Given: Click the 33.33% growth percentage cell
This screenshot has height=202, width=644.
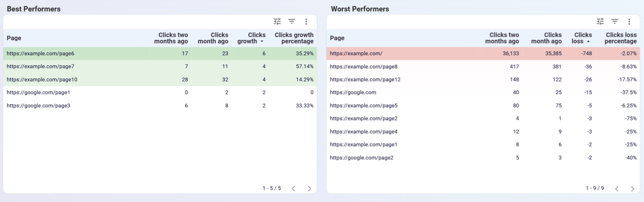Looking at the screenshot, I should coord(304,106).
